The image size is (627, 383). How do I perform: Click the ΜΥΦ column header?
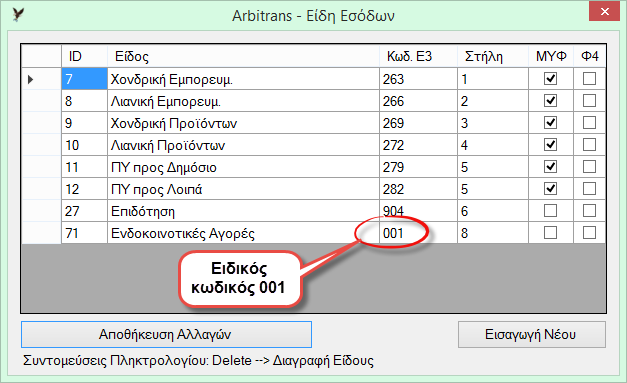click(x=551, y=56)
